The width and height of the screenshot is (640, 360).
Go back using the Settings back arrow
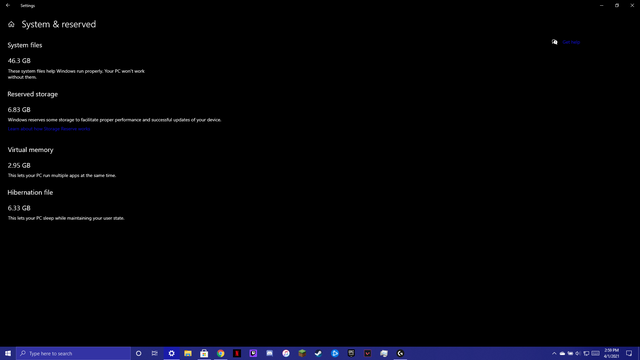tap(8, 5)
